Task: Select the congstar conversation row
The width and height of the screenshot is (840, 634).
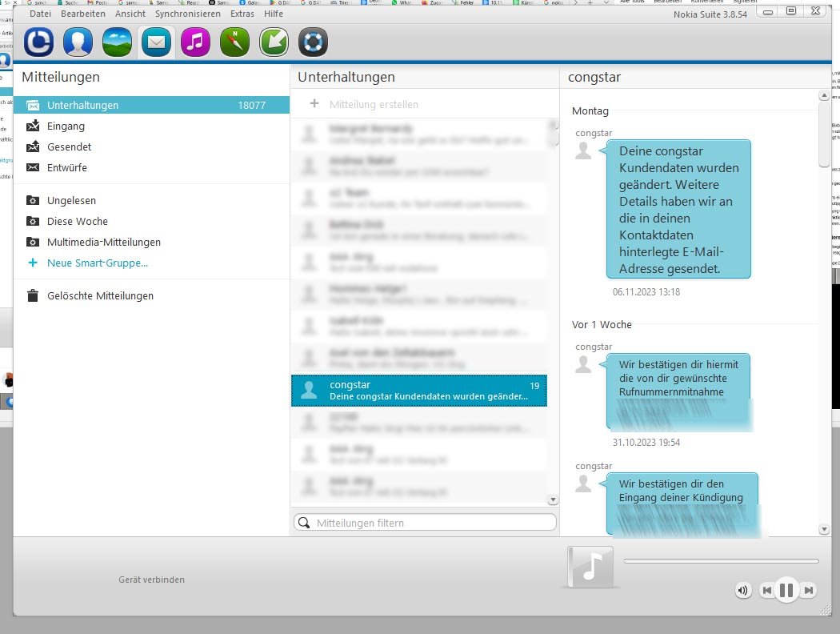Action: [x=419, y=391]
